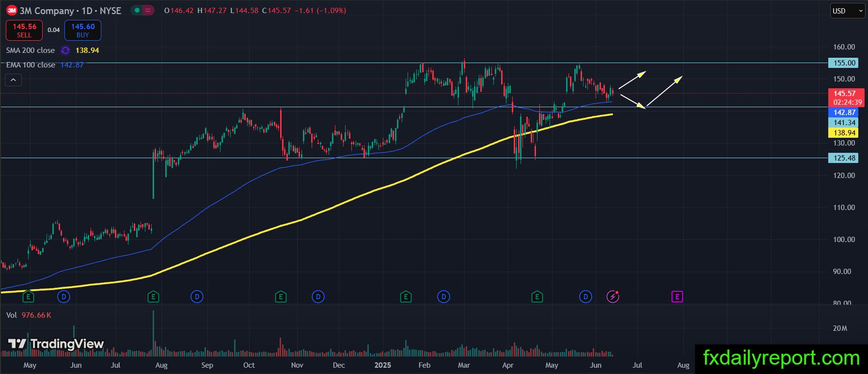Click the green market status dot
The height and width of the screenshot is (374, 868).
pyautogui.click(x=137, y=11)
